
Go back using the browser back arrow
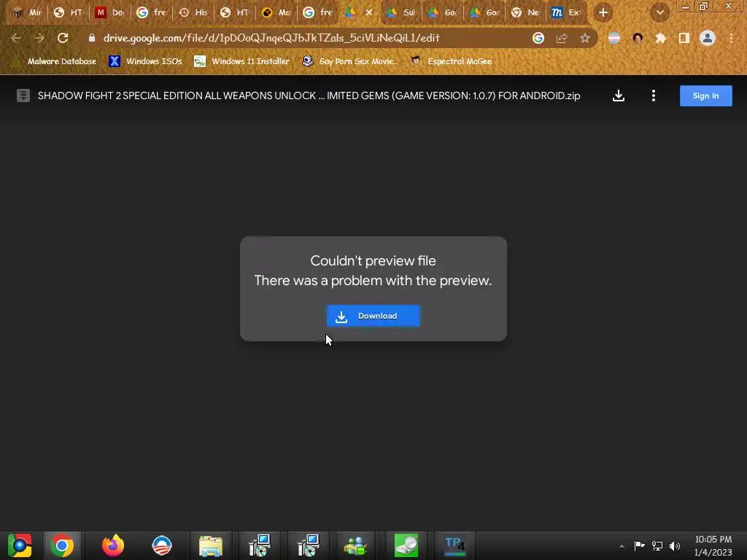coord(16,38)
